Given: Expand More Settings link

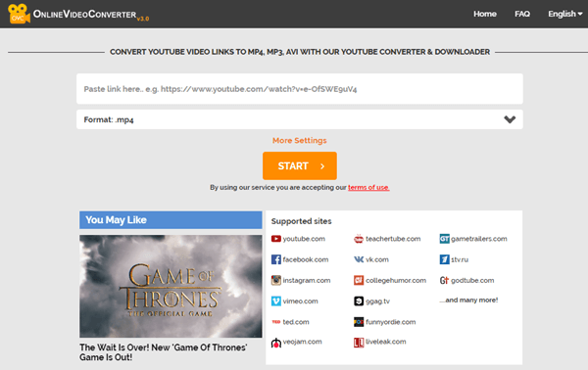Looking at the screenshot, I should point(299,140).
